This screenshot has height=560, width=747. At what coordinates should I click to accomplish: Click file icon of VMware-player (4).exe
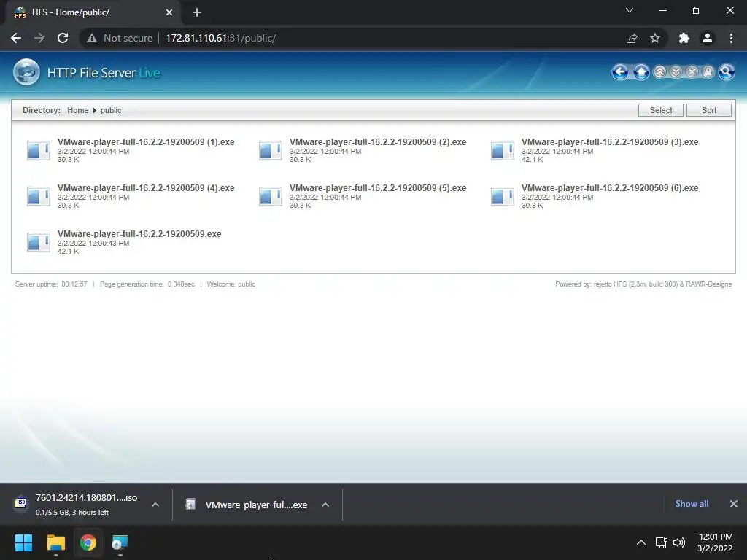tap(38, 196)
